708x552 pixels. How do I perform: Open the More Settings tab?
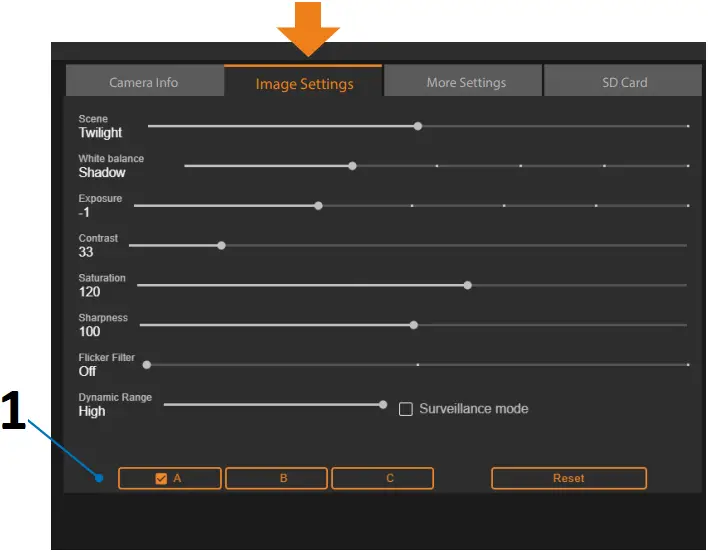(463, 81)
